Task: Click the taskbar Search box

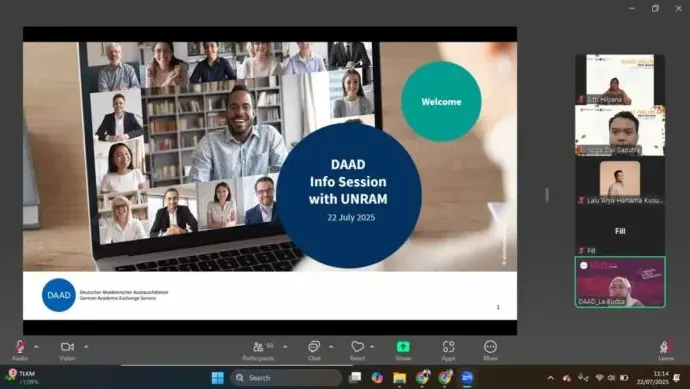Action: 286,378
